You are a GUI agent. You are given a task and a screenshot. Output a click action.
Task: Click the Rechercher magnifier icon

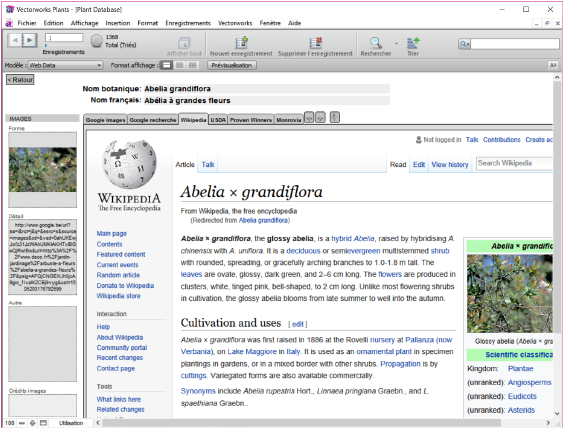point(376,42)
